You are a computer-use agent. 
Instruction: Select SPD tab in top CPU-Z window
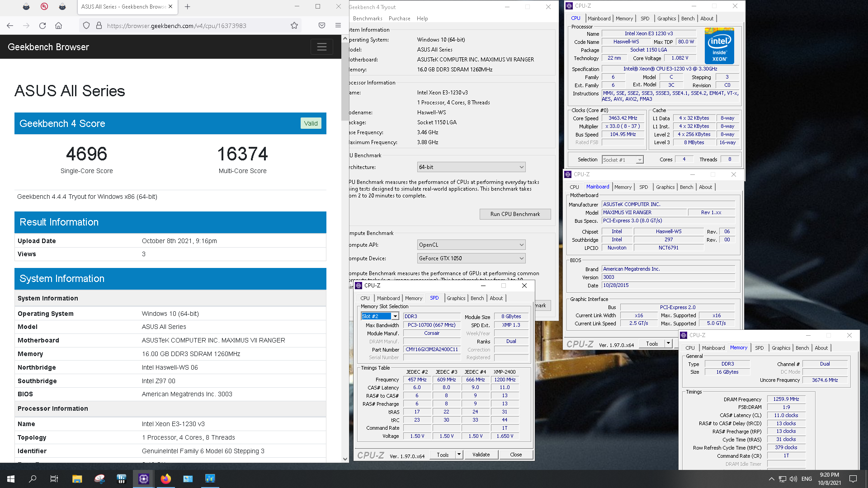645,19
